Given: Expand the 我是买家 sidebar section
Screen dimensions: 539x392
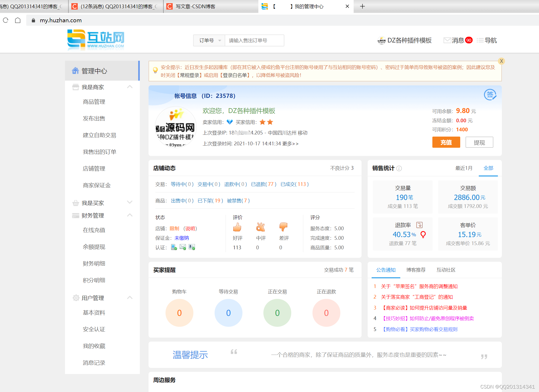Looking at the screenshot, I should pyautogui.click(x=130, y=202).
